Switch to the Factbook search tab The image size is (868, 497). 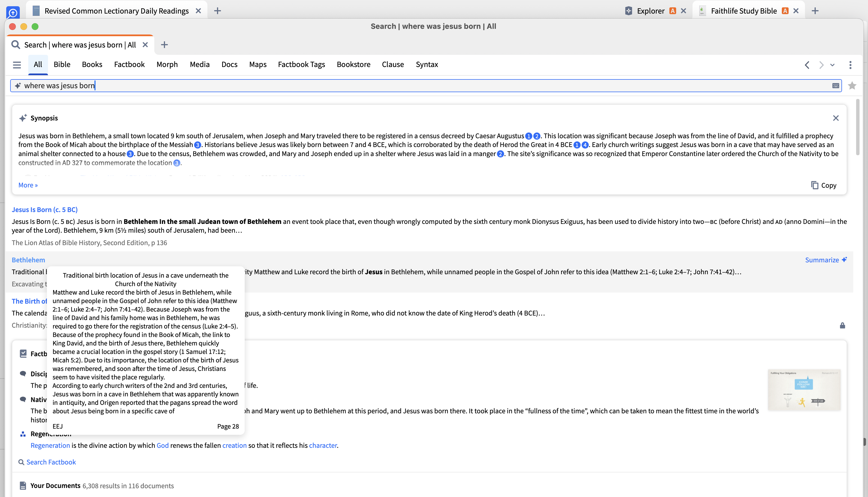click(129, 64)
